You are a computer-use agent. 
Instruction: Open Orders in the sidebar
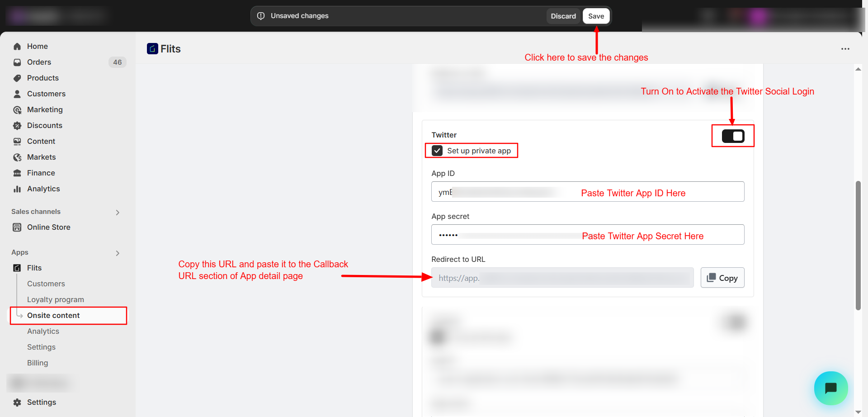[39, 62]
